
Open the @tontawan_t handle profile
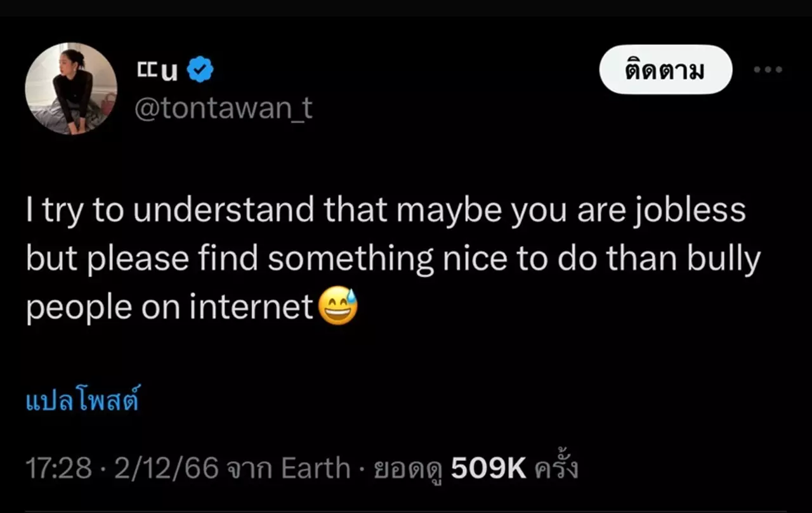pyautogui.click(x=223, y=109)
